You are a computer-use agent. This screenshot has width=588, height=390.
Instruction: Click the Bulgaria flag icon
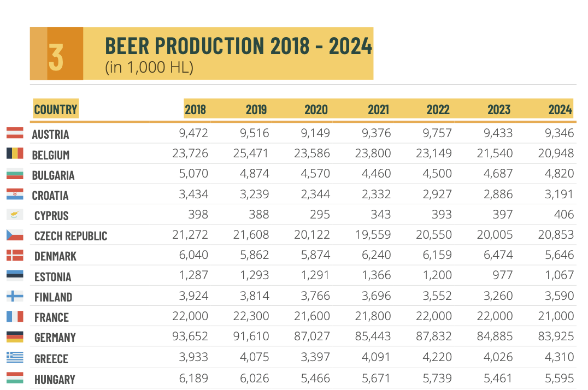(x=14, y=174)
